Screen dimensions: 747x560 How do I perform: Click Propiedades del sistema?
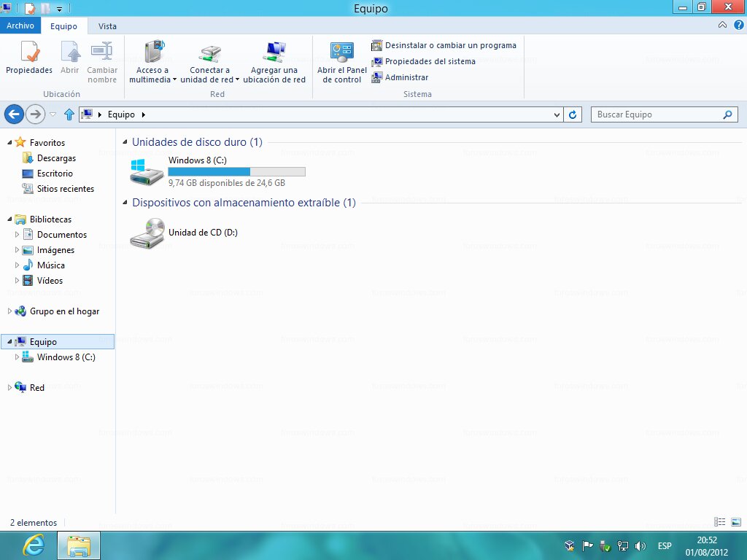click(x=424, y=61)
